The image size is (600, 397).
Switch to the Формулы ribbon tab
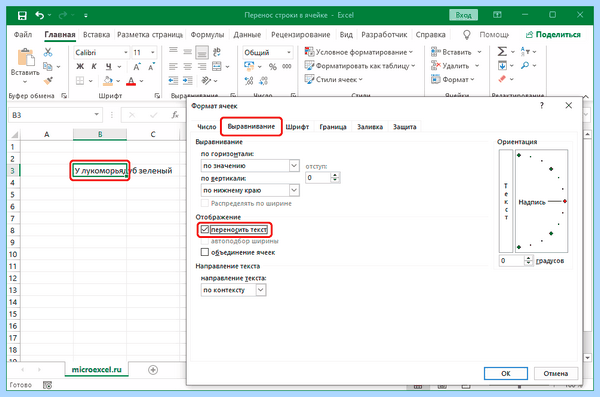207,34
